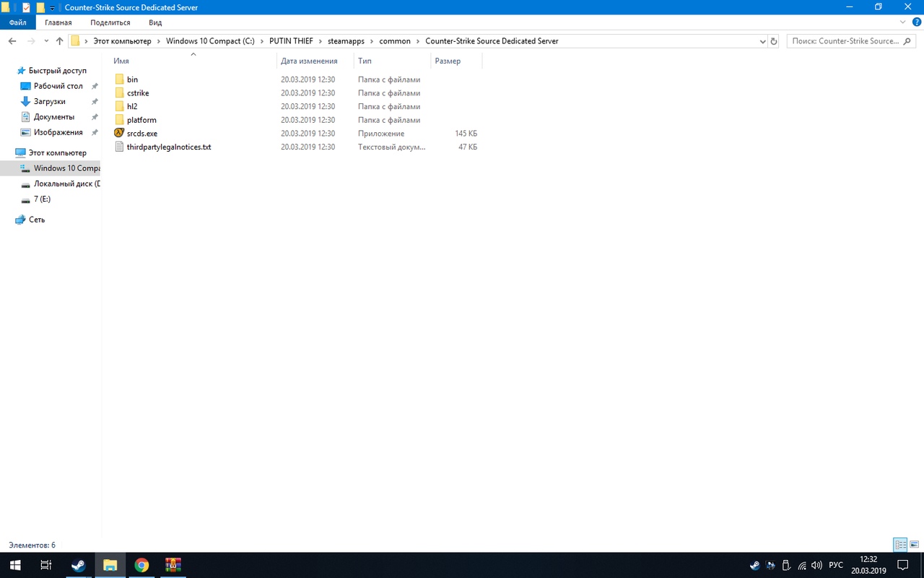Click the thirdpartylegalnotices.txt document icon

click(119, 147)
